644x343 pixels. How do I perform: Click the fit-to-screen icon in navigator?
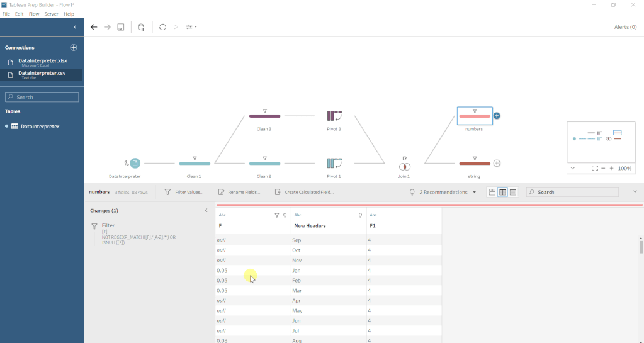595,169
